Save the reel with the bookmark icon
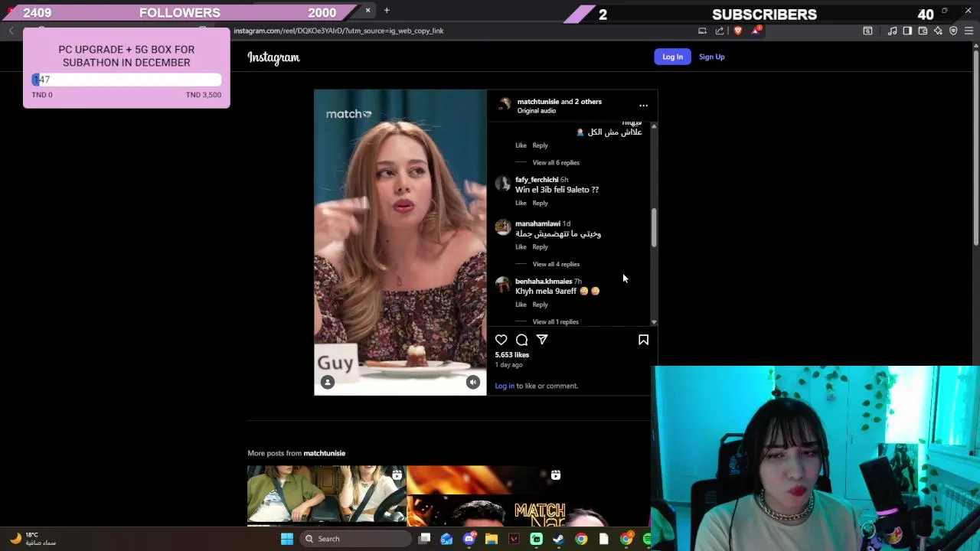Image resolution: width=980 pixels, height=551 pixels. click(x=643, y=340)
